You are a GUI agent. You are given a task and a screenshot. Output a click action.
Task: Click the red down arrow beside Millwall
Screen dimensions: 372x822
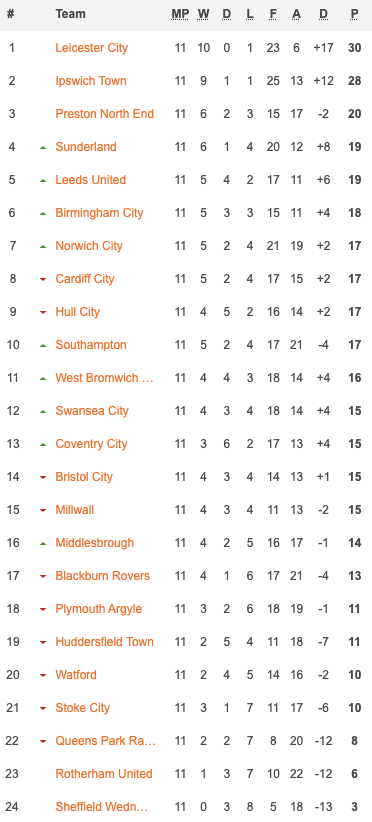(43, 511)
